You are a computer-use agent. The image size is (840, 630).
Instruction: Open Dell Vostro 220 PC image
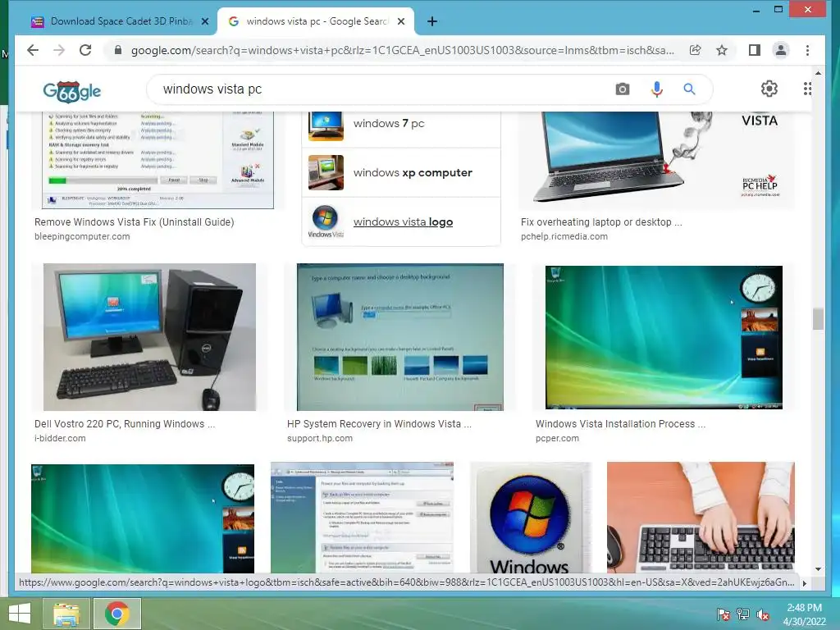point(149,337)
